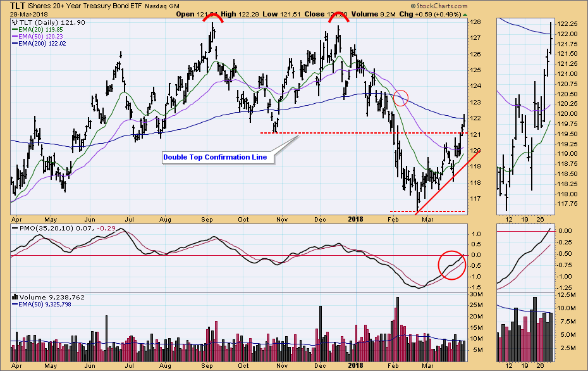
Task: Click the 128 price axis label
Action: pos(475,22)
